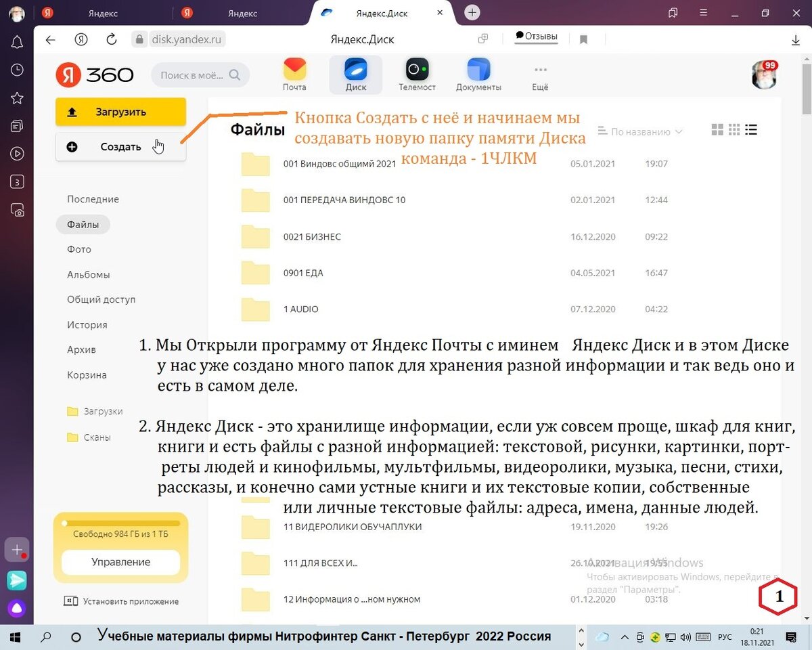Expand the По названию sort dropdown
The height and width of the screenshot is (650, 812).
coord(640,131)
